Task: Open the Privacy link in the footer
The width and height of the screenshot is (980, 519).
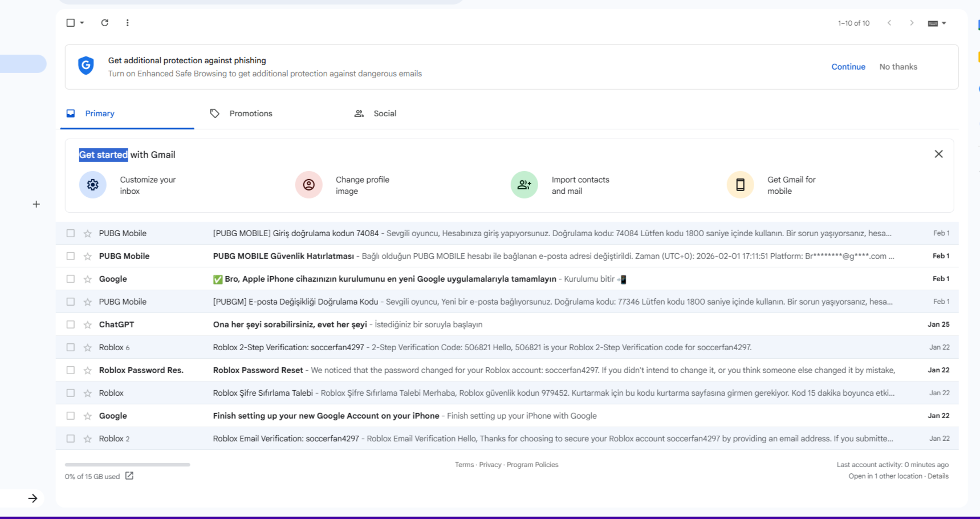Action: [x=490, y=465]
